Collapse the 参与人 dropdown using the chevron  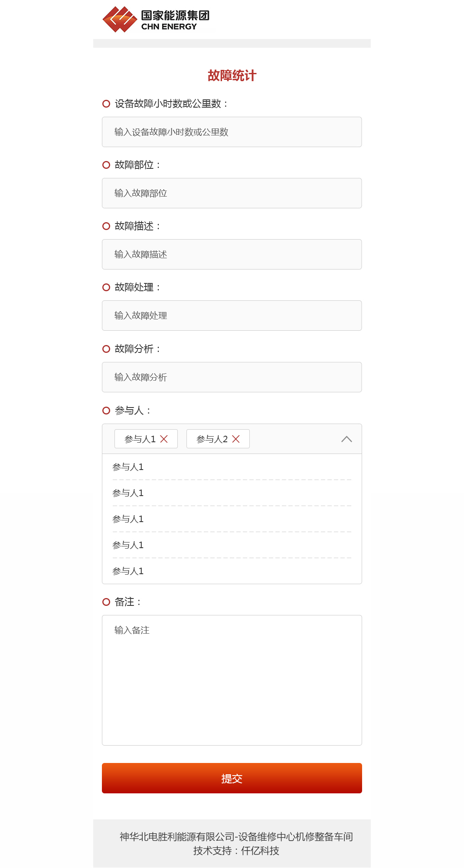click(x=346, y=439)
